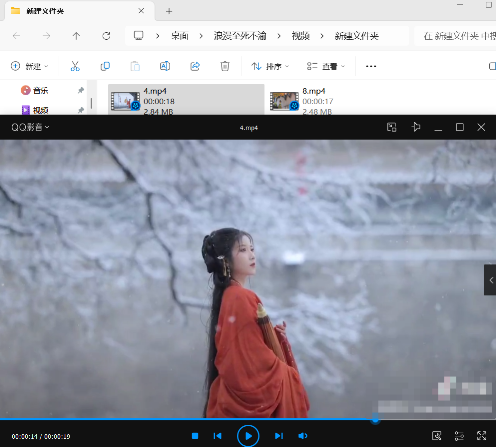Open 音乐 in the sidebar
This screenshot has width=496, height=448.
coord(34,91)
